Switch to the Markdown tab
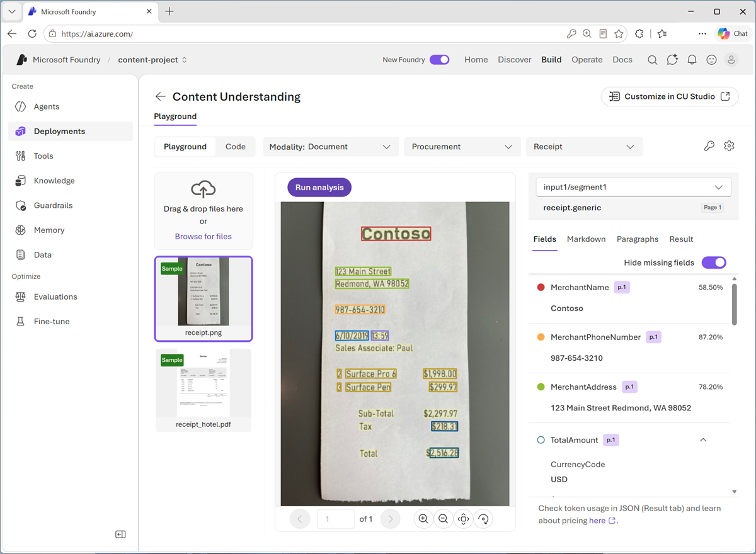This screenshot has height=554, width=756. tap(586, 239)
